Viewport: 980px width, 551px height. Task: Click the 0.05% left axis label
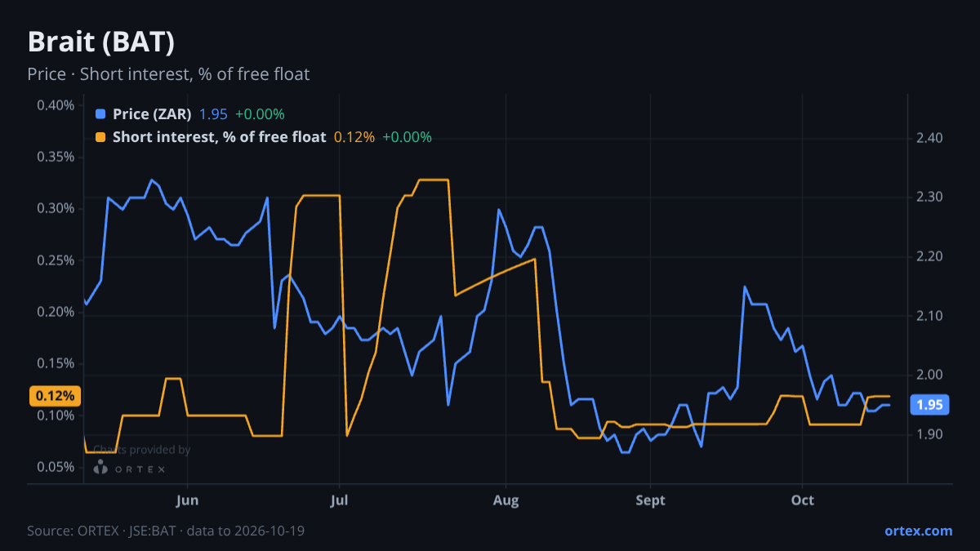point(56,467)
